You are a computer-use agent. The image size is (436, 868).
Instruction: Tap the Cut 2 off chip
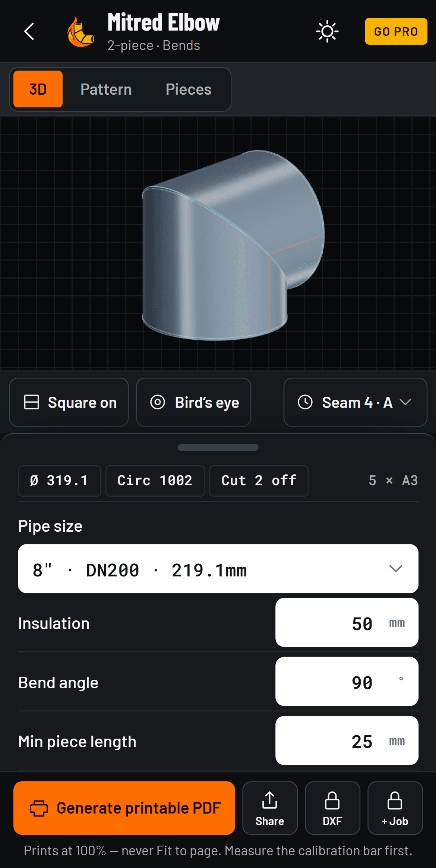259,481
